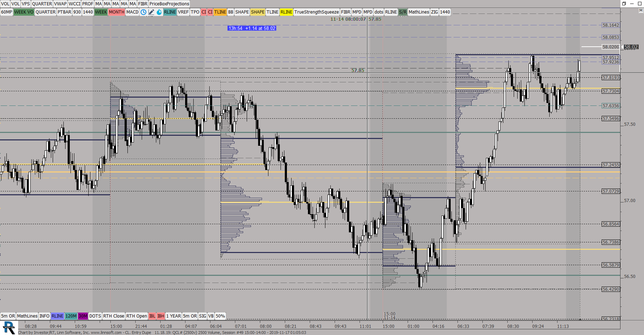This screenshot has height=335, width=644.
Task: Click the PTBAR toolbar button
Action: [64, 12]
